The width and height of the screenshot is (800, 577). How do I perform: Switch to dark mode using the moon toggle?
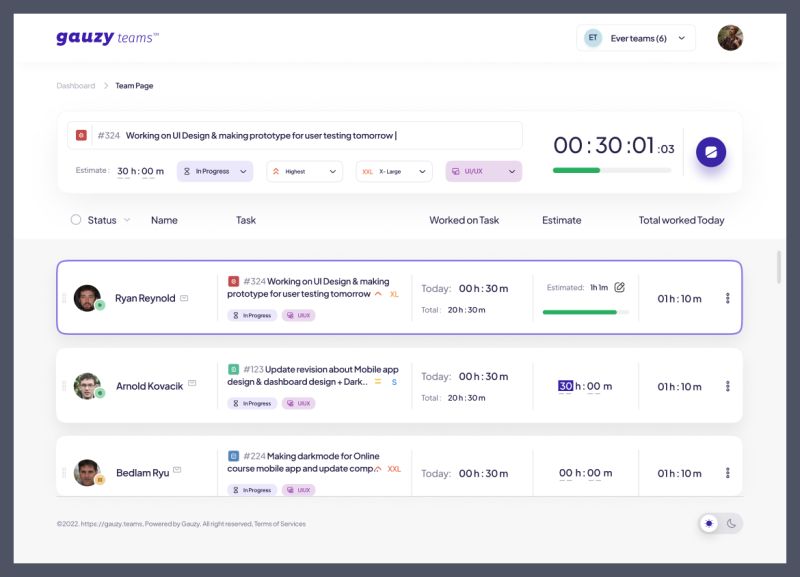[x=731, y=523]
